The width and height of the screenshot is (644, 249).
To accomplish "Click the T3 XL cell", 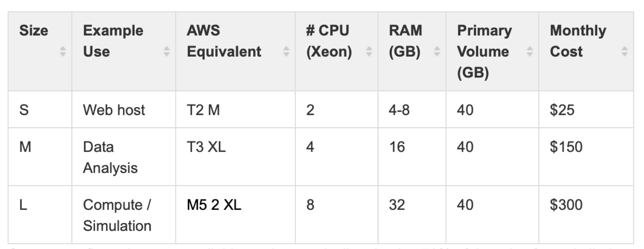I will 206,147.
